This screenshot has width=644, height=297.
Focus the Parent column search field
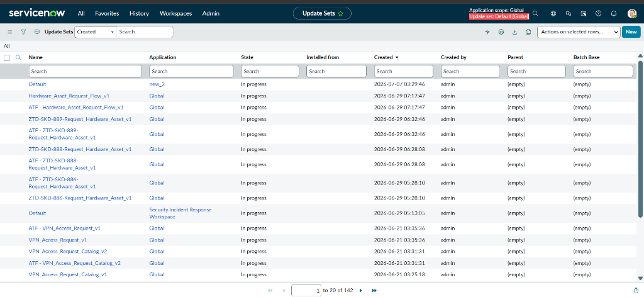click(537, 71)
